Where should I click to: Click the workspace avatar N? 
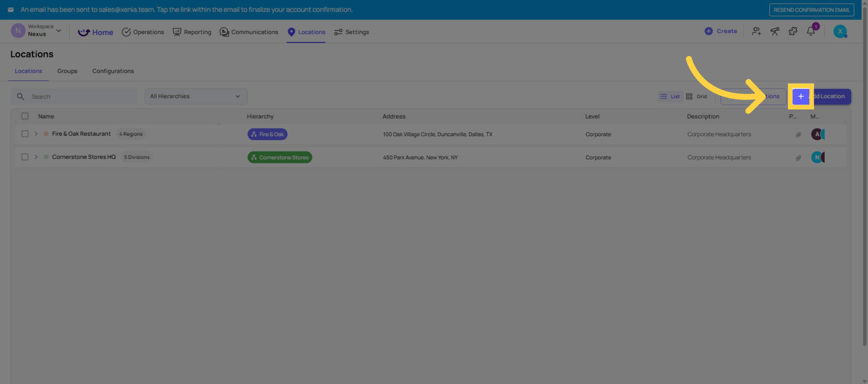pos(18,31)
